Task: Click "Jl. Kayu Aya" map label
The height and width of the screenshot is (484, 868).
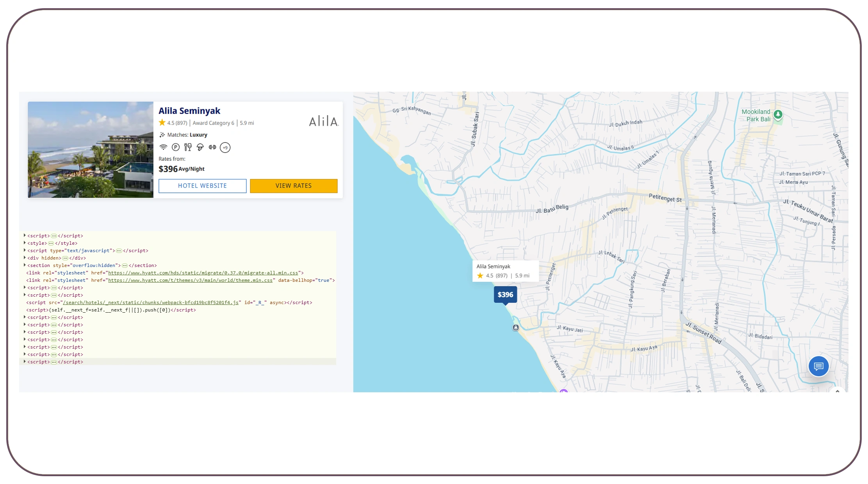Action: [x=644, y=348]
